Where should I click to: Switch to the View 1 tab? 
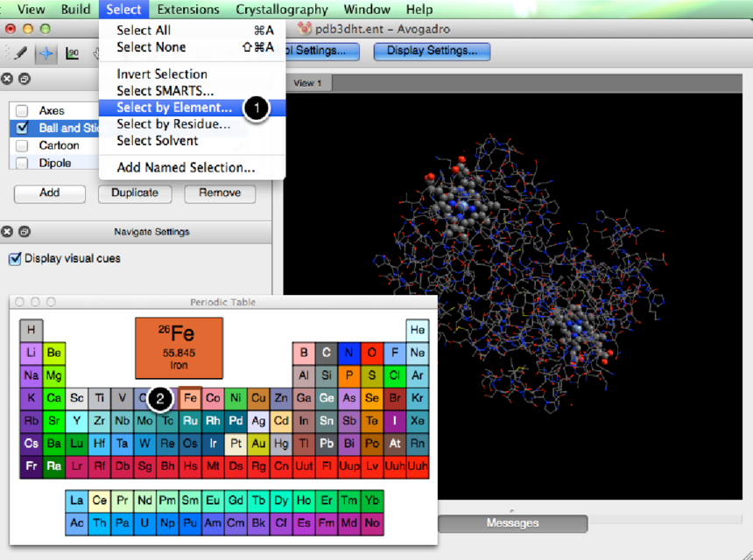pos(307,83)
